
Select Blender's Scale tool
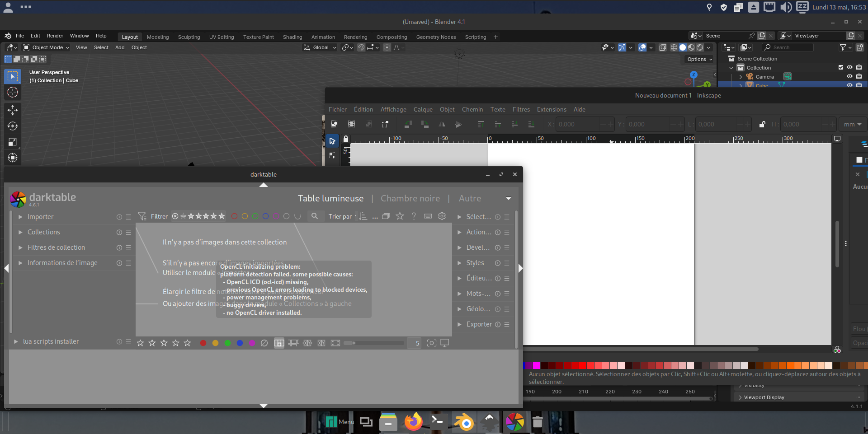pos(13,142)
